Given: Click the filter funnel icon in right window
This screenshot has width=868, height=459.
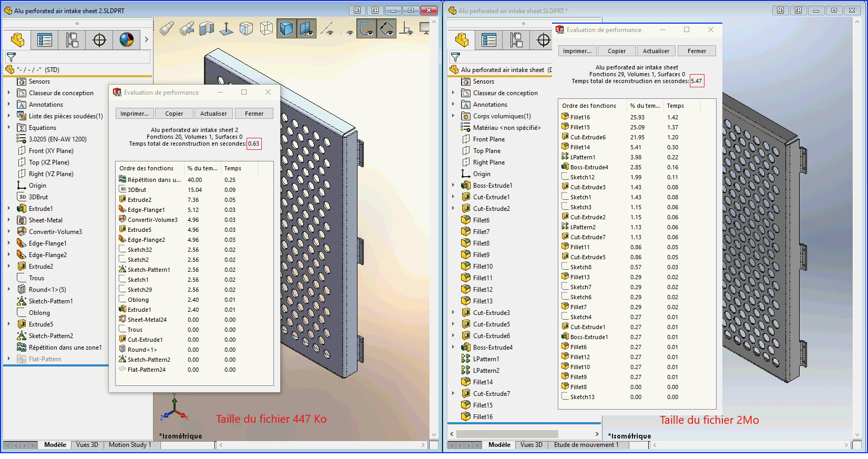Looking at the screenshot, I should pos(455,57).
